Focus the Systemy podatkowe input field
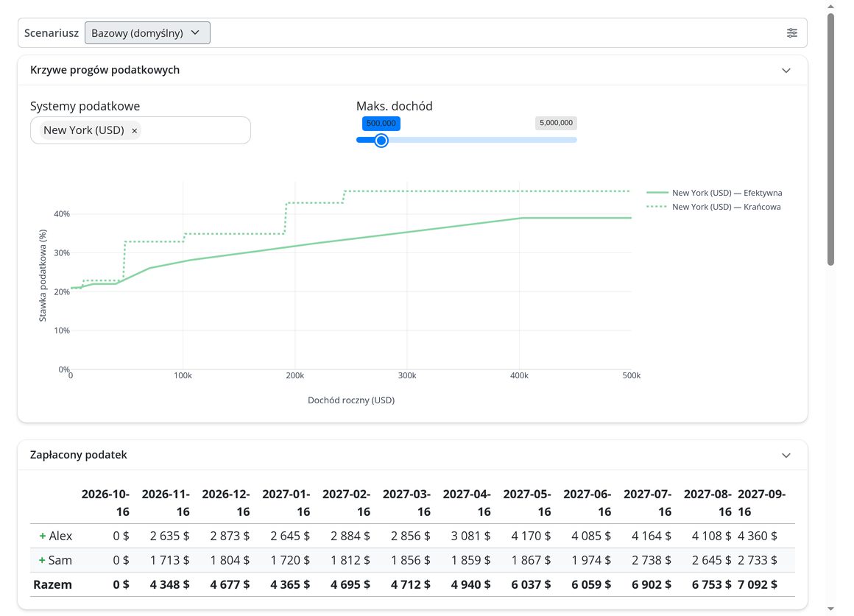Image resolution: width=854 pixels, height=616 pixels. click(141, 130)
